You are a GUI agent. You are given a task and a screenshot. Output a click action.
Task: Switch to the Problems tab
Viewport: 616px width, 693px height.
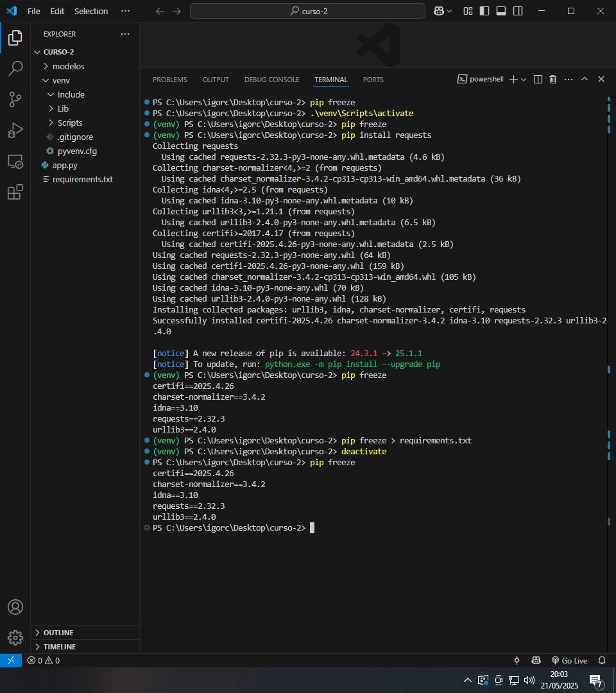(x=170, y=80)
